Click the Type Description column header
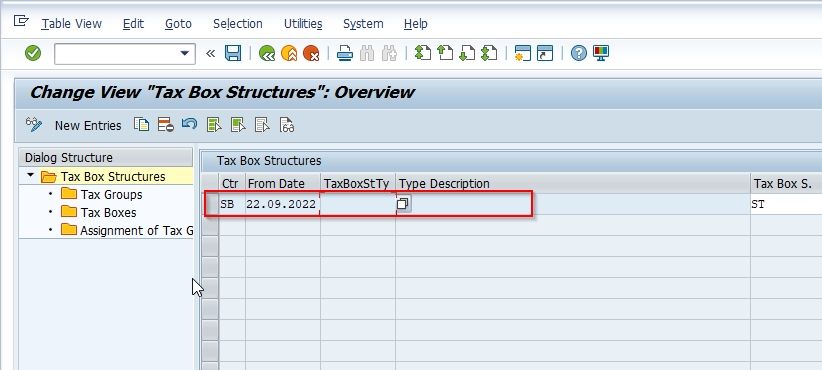Screen dimensions: 822x370 [572, 183]
